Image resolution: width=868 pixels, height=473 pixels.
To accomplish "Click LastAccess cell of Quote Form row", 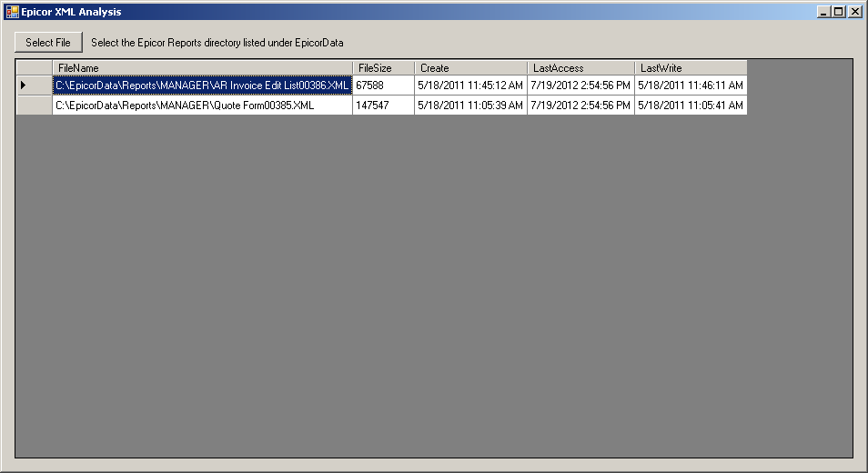I will pos(580,106).
